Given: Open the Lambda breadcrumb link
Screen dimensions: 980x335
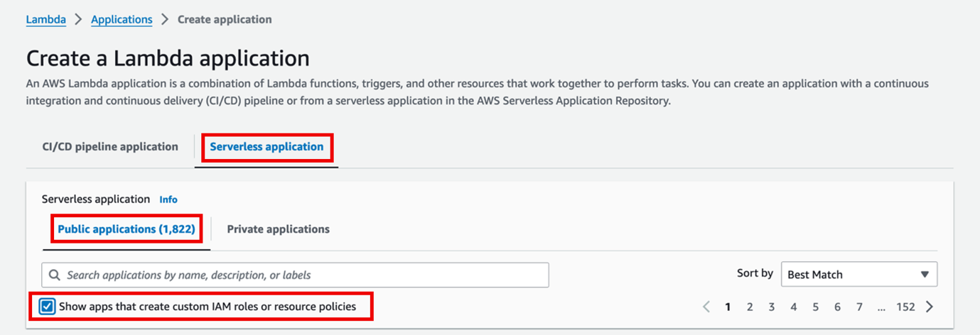Looking at the screenshot, I should [45, 19].
